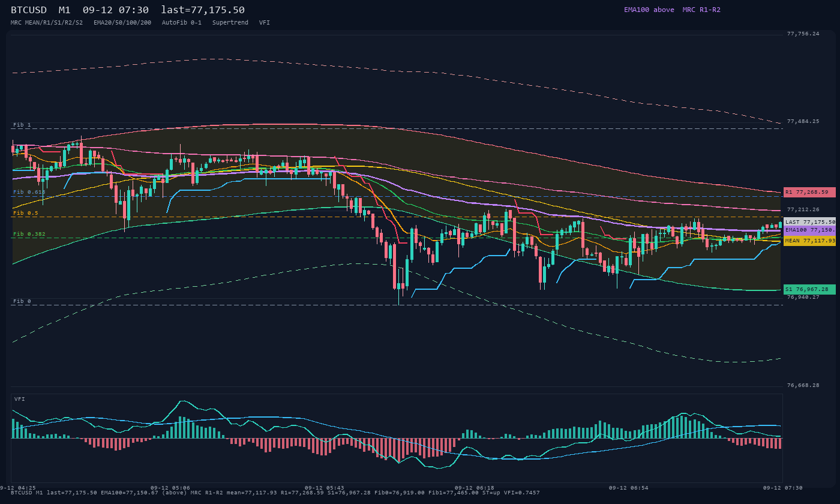Click the 09-12 06:54 time axis label
The width and height of the screenshot is (840, 504).
tap(629, 488)
